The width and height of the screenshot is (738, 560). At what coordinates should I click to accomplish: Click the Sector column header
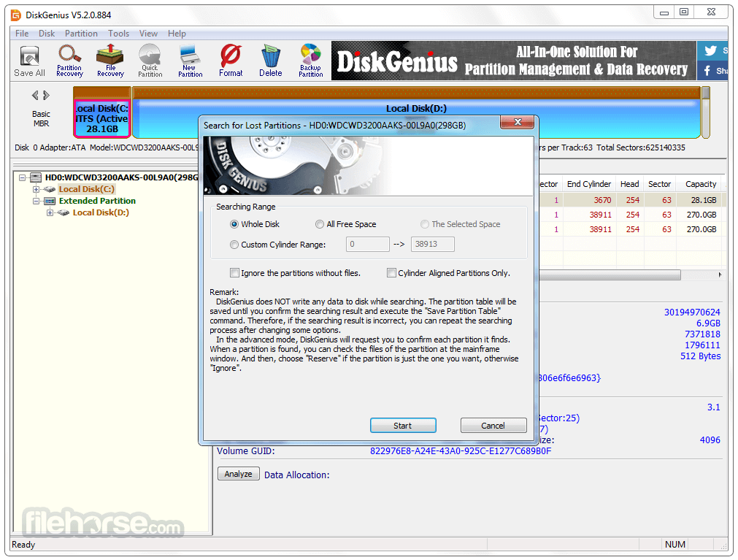pyautogui.click(x=659, y=184)
